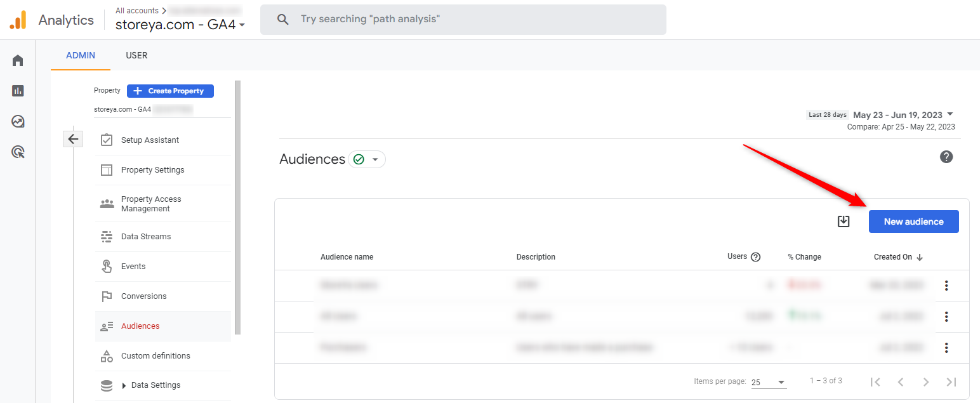This screenshot has height=403, width=980.
Task: Open the Advertising cursor-target icon
Action: (x=18, y=152)
